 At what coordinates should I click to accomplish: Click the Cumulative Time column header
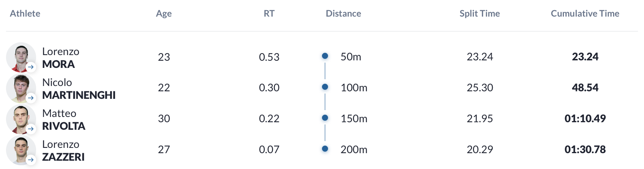click(585, 14)
